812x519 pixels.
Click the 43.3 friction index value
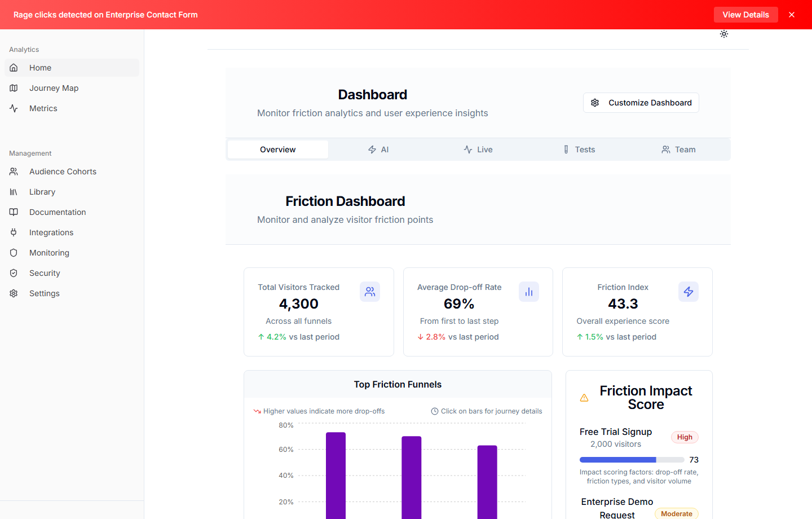pos(623,304)
